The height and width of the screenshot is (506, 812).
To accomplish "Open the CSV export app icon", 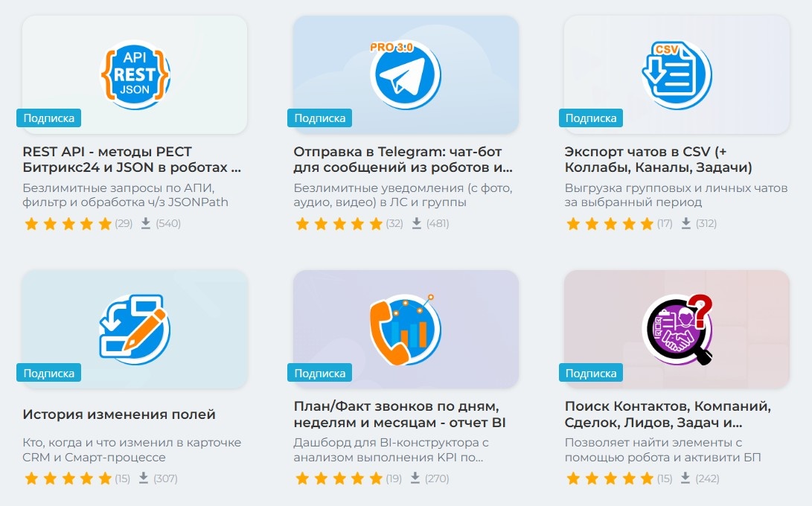I will pyautogui.click(x=677, y=74).
